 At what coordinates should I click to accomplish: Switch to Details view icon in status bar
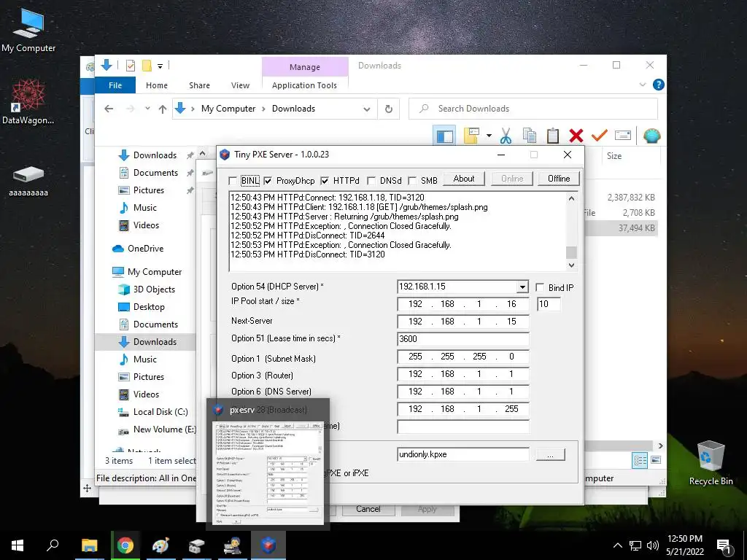(x=639, y=460)
